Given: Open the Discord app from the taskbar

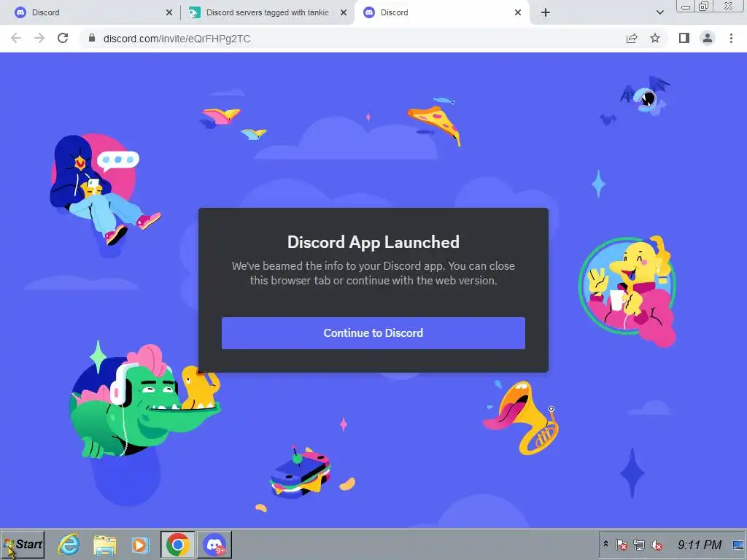Looking at the screenshot, I should pyautogui.click(x=214, y=544).
